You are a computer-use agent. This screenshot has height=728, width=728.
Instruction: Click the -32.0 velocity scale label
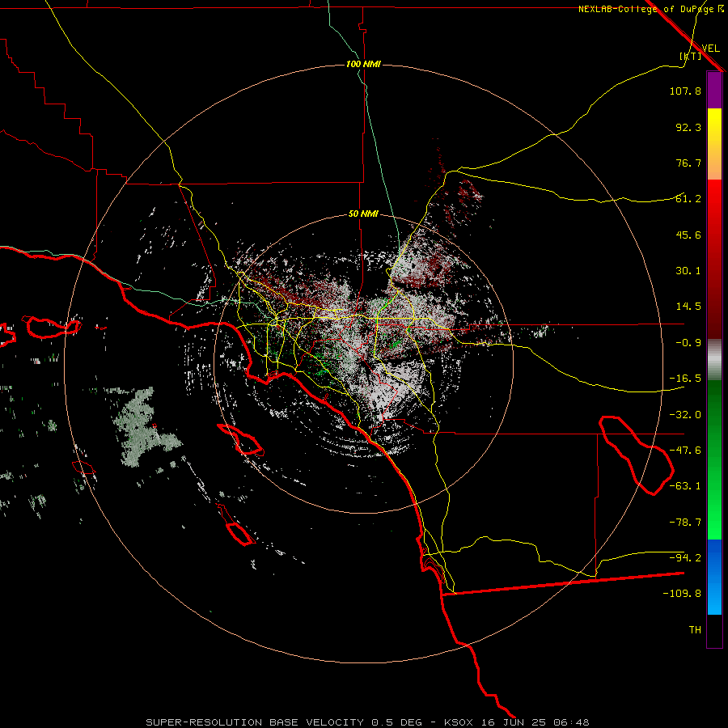coord(685,415)
